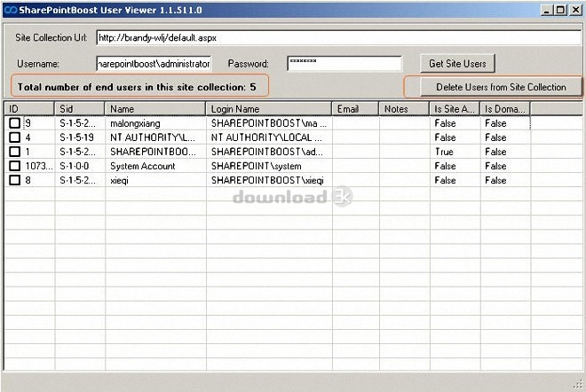Click Delete Users from Site Collection
This screenshot has width=586, height=392.
[x=501, y=87]
